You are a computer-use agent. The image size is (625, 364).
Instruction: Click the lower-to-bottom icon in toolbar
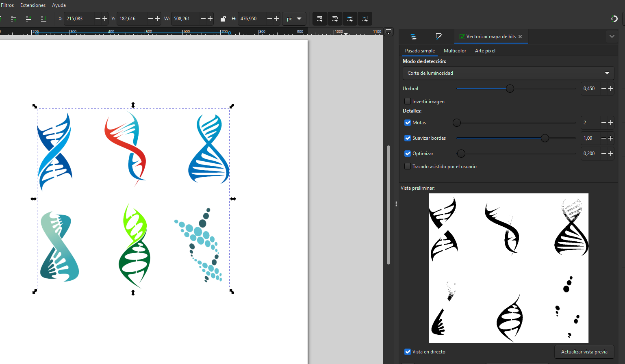[x=43, y=19]
